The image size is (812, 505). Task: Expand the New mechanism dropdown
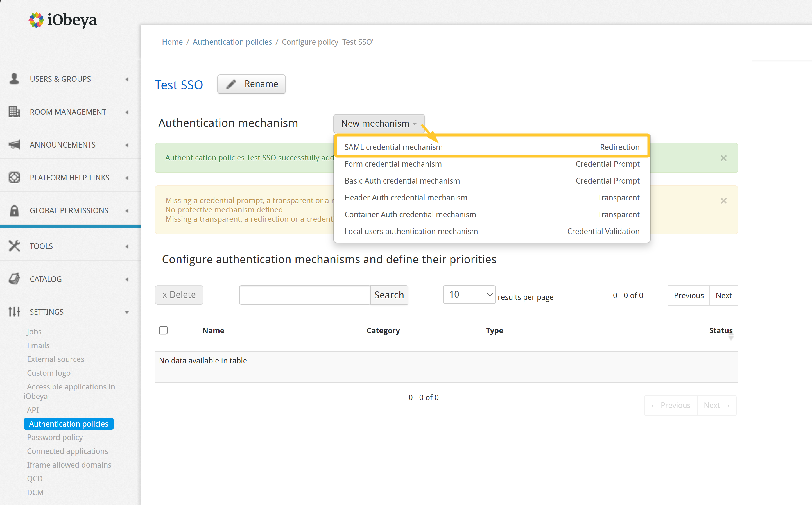(x=379, y=123)
